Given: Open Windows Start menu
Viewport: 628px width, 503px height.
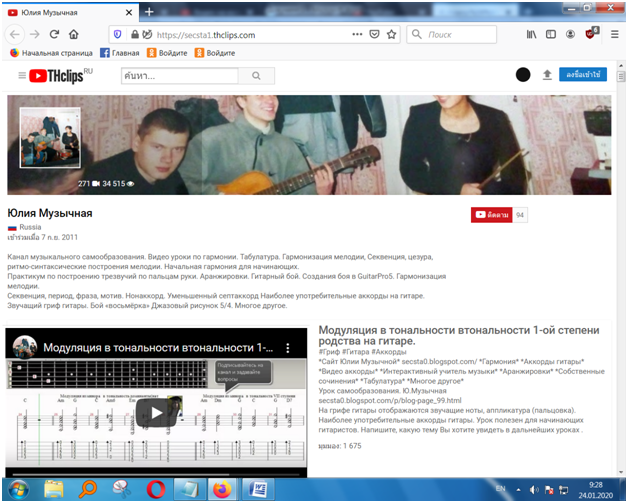Looking at the screenshot, I should click(x=18, y=489).
